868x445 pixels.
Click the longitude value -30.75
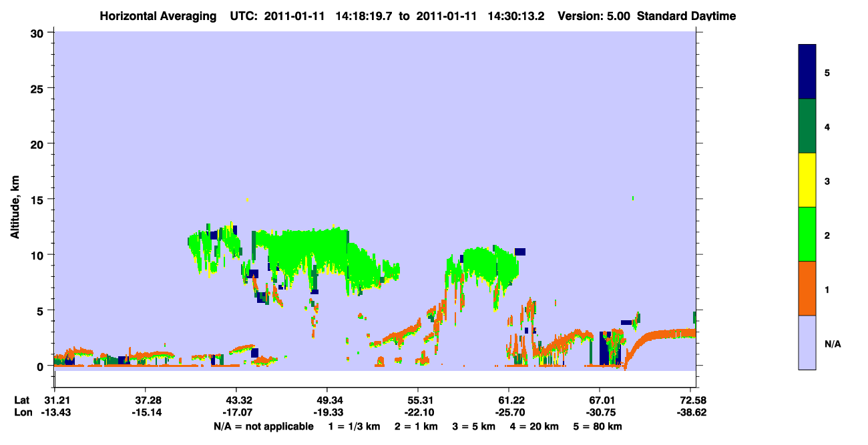point(600,412)
